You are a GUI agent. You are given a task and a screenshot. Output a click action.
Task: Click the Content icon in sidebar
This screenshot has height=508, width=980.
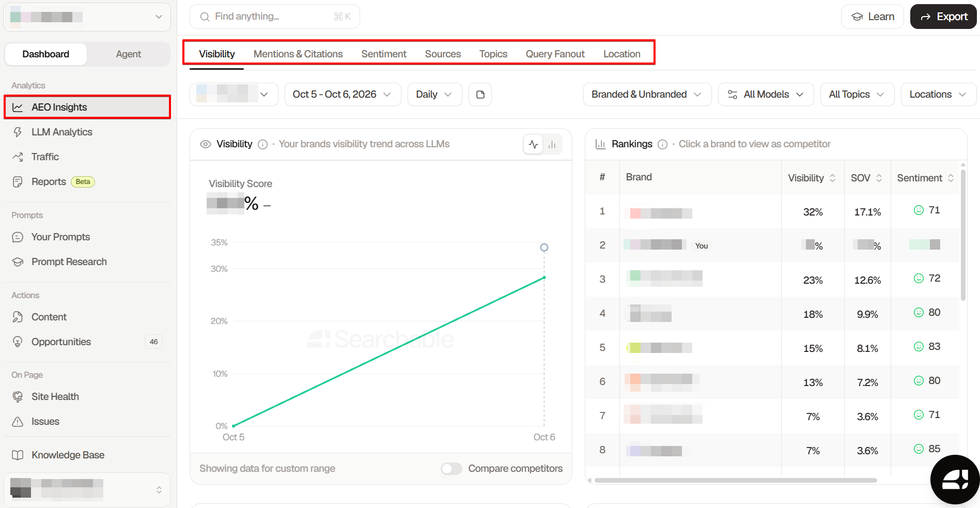click(18, 317)
